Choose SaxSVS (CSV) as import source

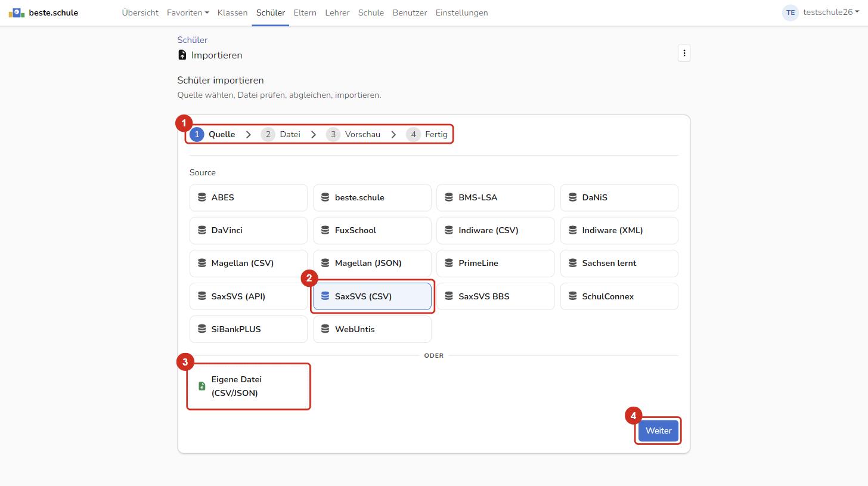372,296
